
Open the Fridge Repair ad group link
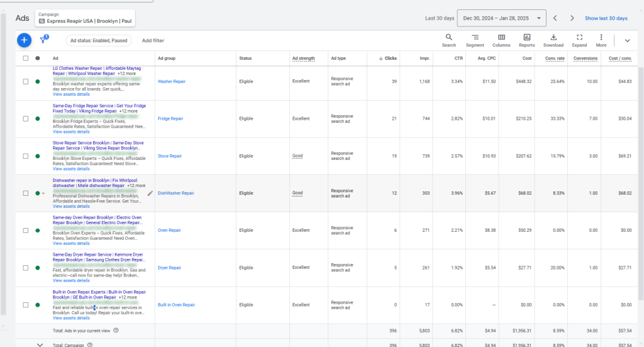(x=170, y=118)
